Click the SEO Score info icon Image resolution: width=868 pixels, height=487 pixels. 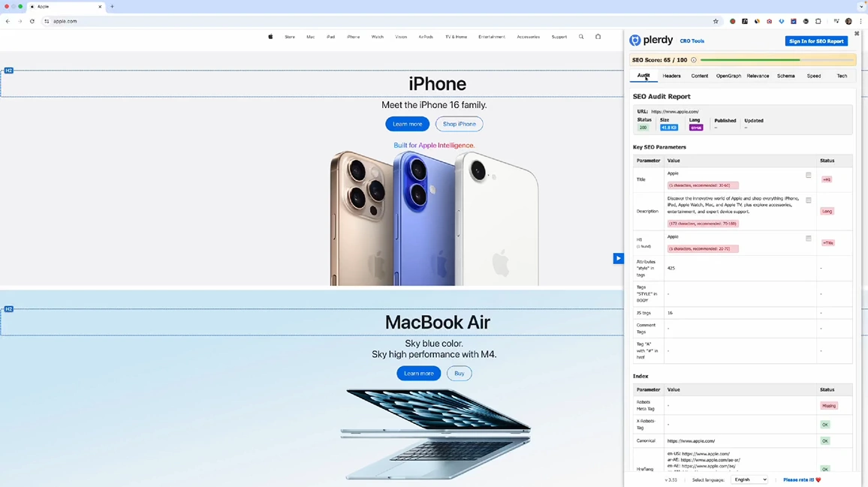pyautogui.click(x=693, y=59)
